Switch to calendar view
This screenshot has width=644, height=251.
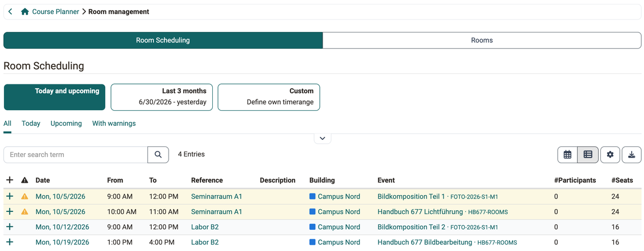tap(568, 155)
